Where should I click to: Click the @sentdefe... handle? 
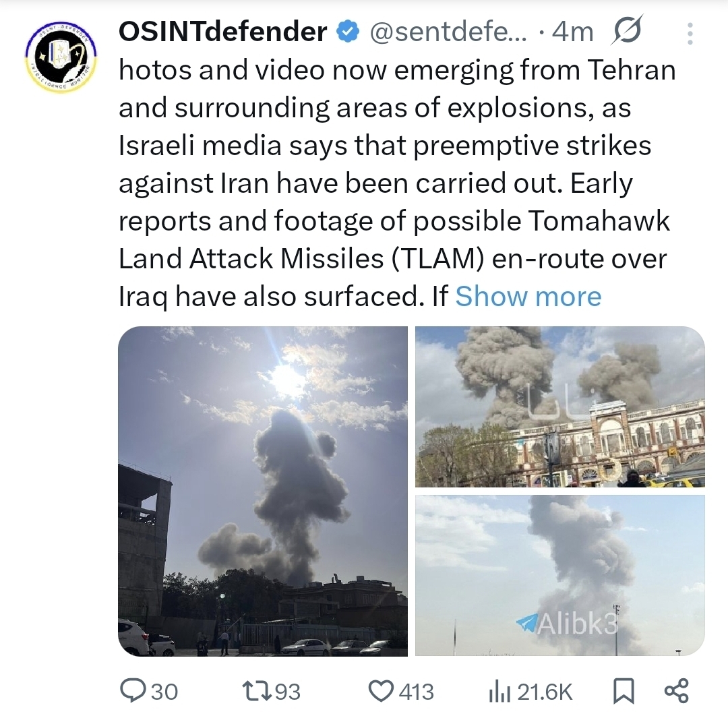pyautogui.click(x=449, y=32)
